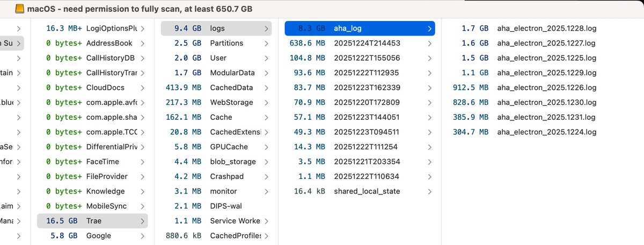Select the CachedData folder
The height and width of the screenshot is (245, 644).
(231, 88)
